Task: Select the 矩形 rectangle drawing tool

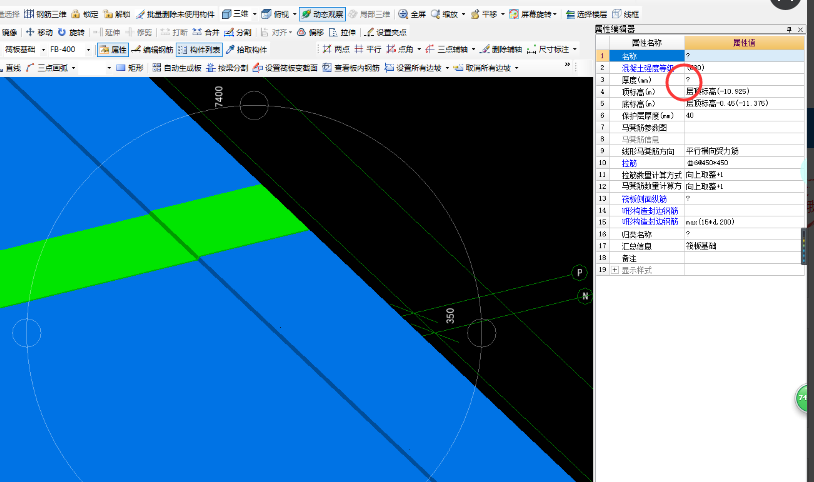Action: [129, 68]
